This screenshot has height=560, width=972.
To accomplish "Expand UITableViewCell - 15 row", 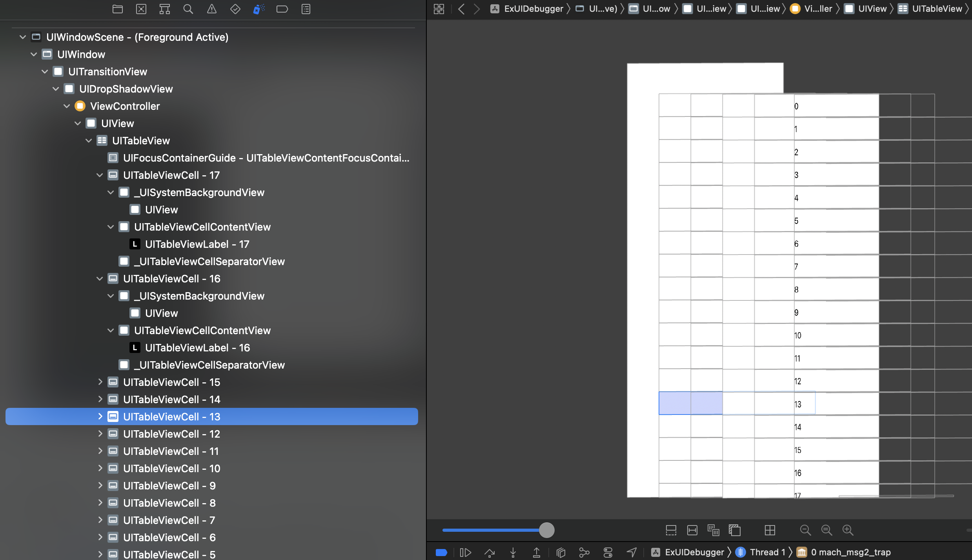I will 100,382.
